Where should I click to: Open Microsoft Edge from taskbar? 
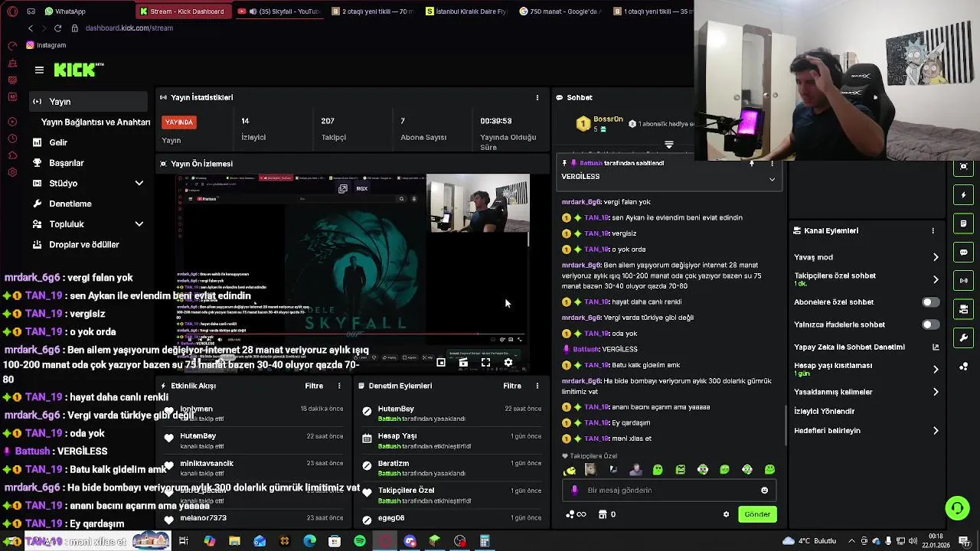click(x=309, y=541)
